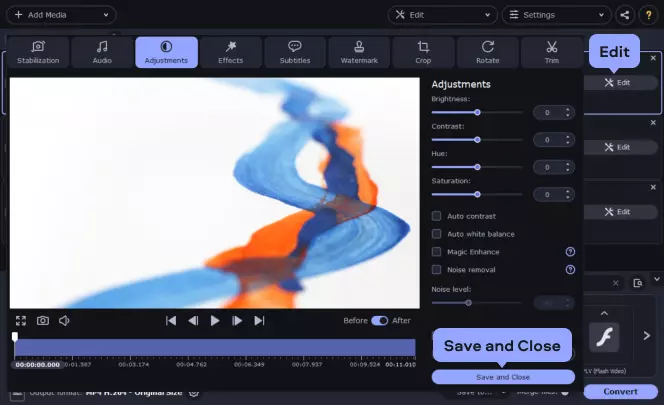
Task: Toggle the Before/After preview switch
Action: (x=379, y=321)
